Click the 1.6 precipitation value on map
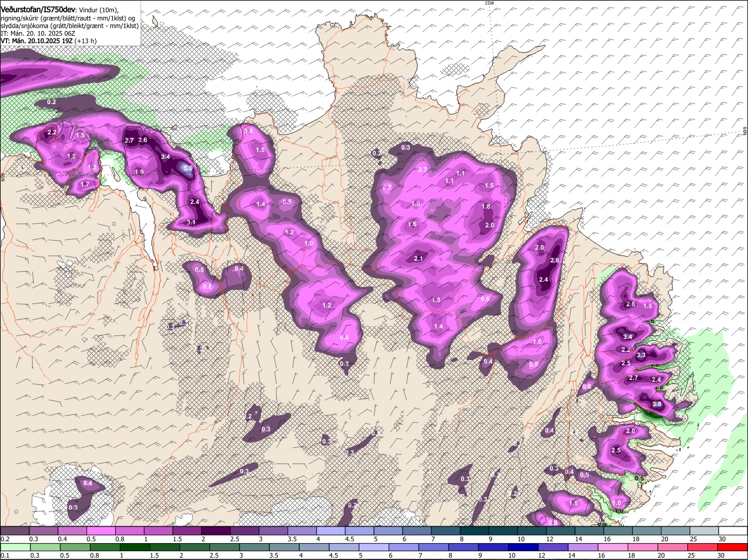Image resolution: width=748 pixels, height=560 pixels. pos(412,224)
